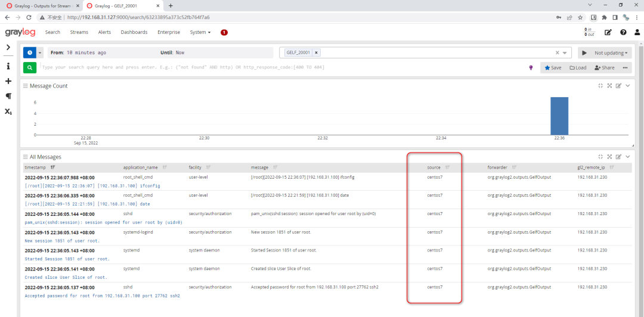Expand the System dropdown menu
The width and height of the screenshot is (644, 317).
click(200, 32)
